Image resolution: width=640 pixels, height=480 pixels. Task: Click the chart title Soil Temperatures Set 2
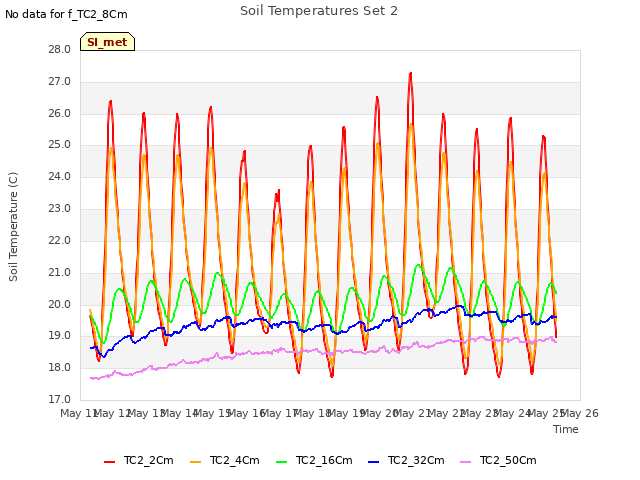coord(319,11)
